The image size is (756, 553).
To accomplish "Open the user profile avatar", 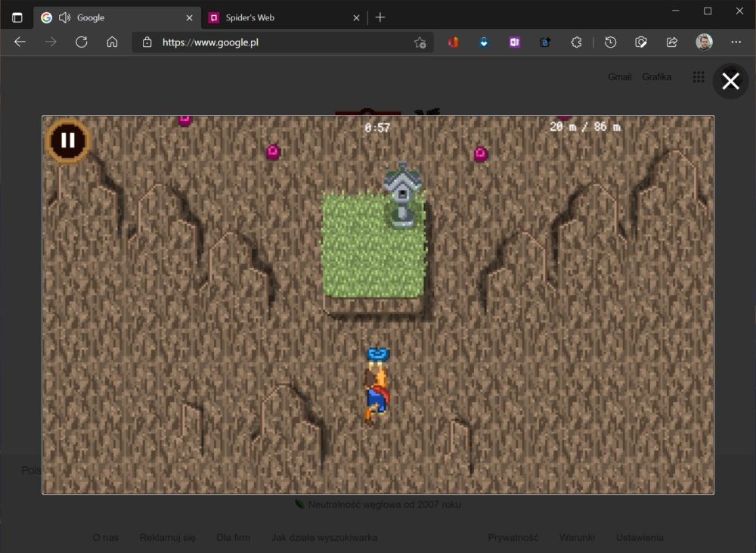I will pyautogui.click(x=704, y=42).
